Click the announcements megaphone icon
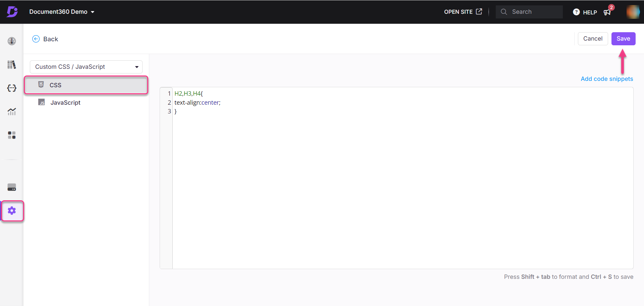The image size is (644, 306). click(607, 12)
